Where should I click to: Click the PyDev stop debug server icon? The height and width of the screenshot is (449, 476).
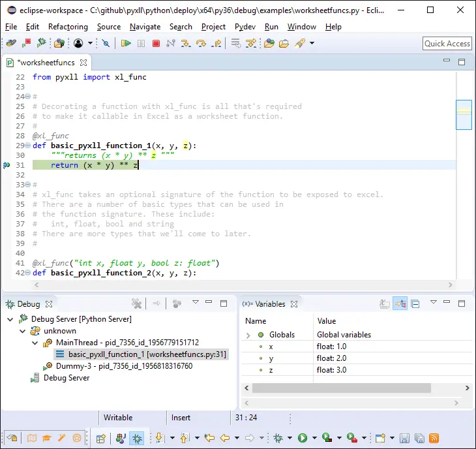point(27,43)
